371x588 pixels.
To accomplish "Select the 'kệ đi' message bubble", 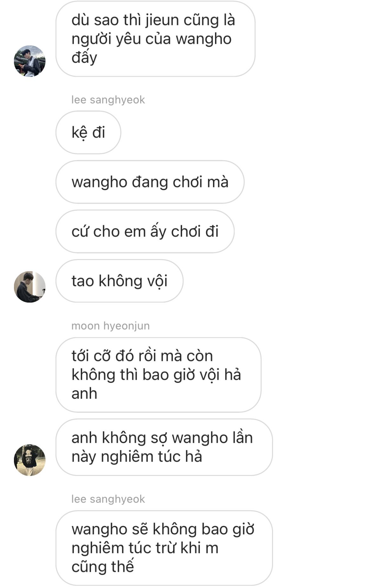I will click(x=88, y=132).
